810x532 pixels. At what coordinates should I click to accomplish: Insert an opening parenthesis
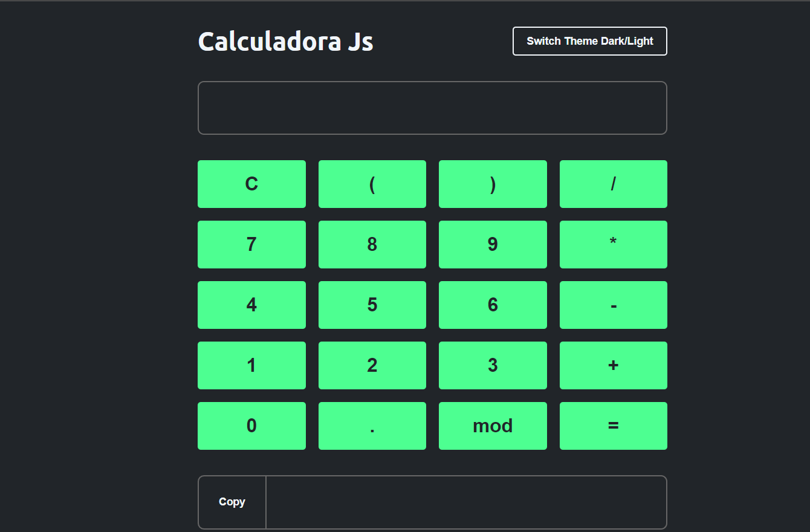click(372, 184)
